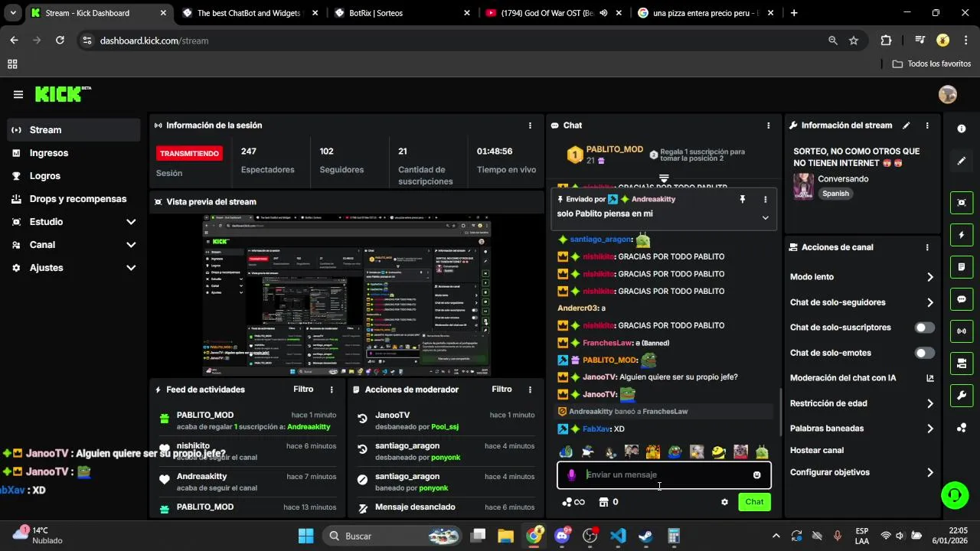Bookmark this page with the star icon

click(x=854, y=41)
